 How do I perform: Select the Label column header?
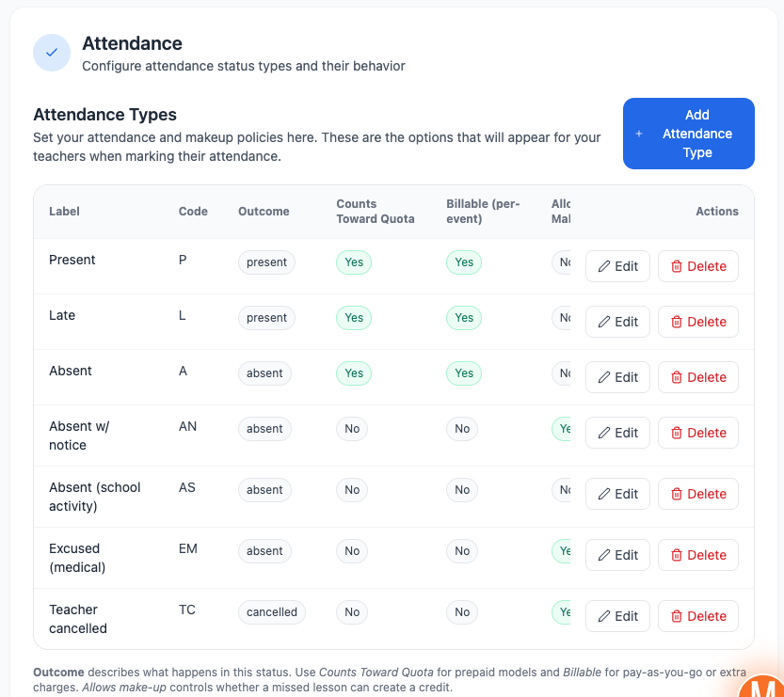(x=64, y=212)
